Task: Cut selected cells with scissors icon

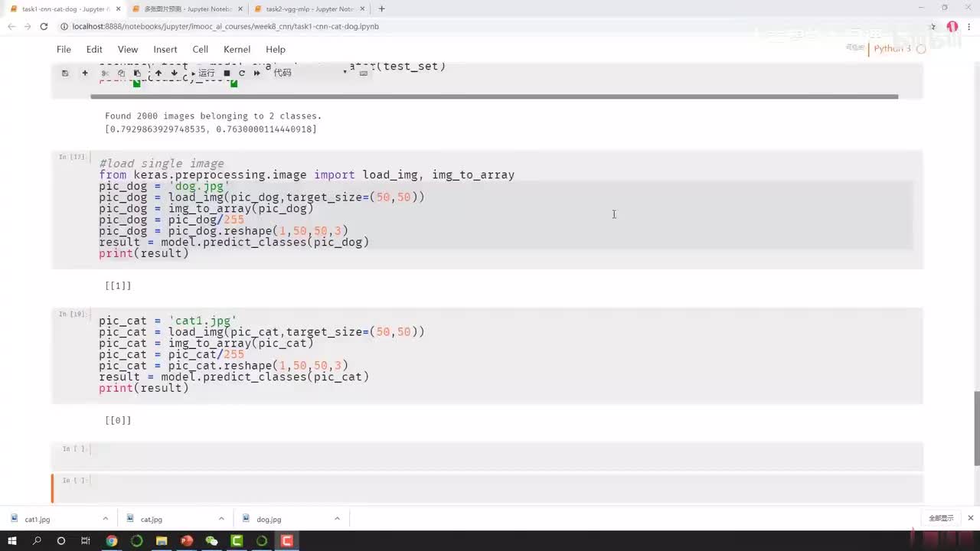Action: click(x=105, y=73)
